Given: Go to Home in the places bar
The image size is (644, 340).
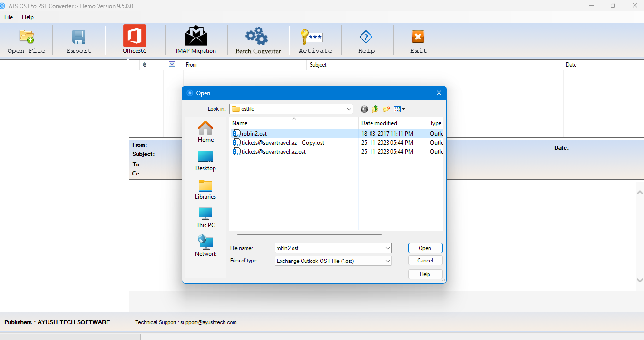Looking at the screenshot, I should 205,132.
